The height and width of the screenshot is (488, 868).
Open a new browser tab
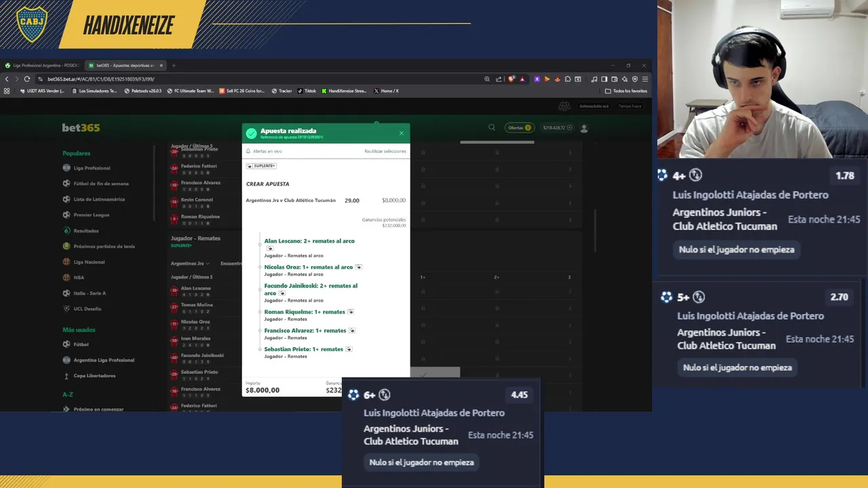coord(174,65)
